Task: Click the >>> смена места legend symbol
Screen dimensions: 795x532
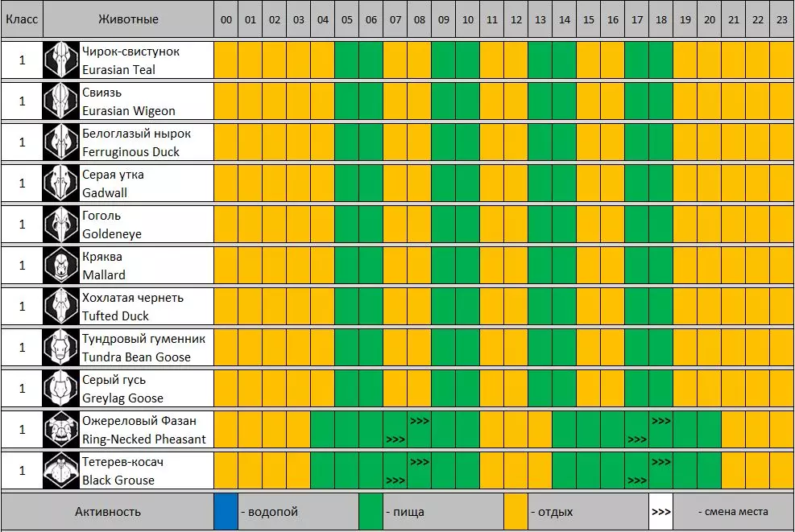Action: coord(661,512)
